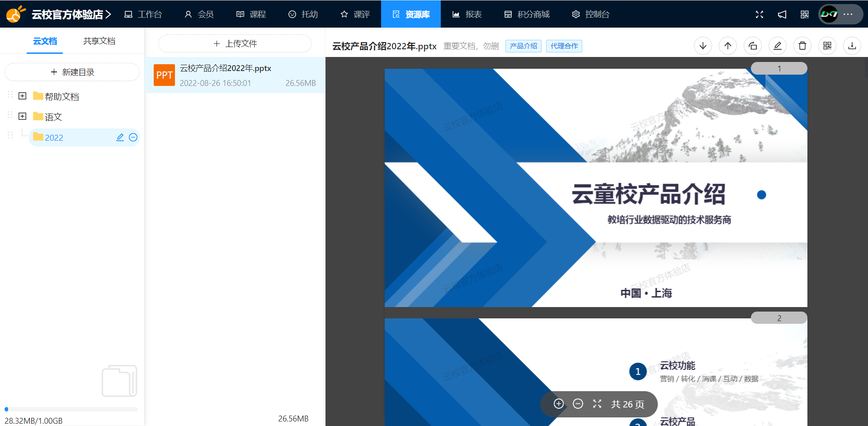Viewport: 868px width, 426px height.
Task: Go to next document with down arrow
Action: click(x=703, y=46)
